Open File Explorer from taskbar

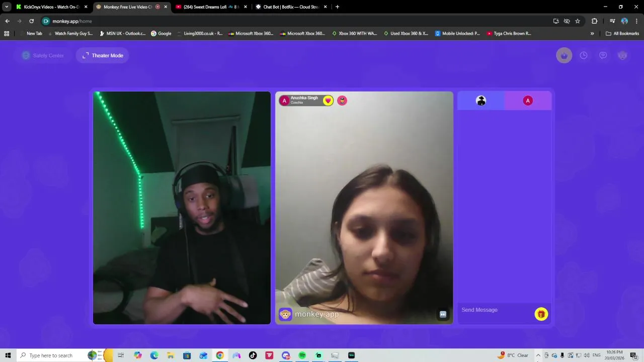171,355
